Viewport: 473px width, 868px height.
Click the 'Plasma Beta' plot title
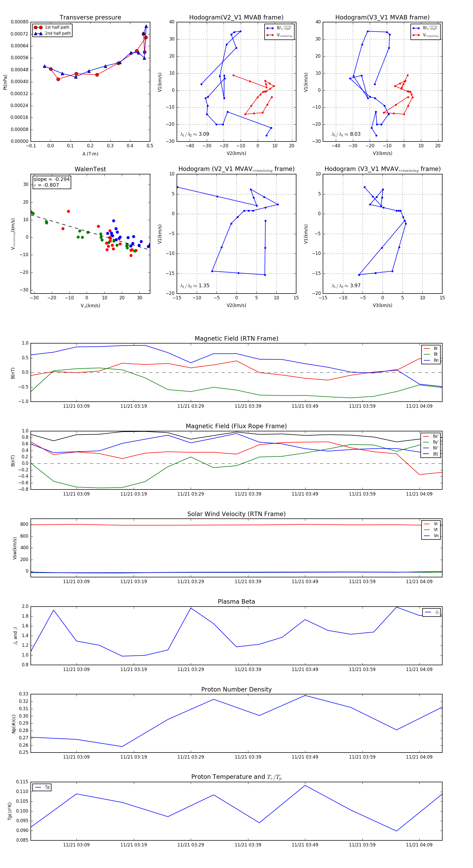pyautogui.click(x=236, y=602)
